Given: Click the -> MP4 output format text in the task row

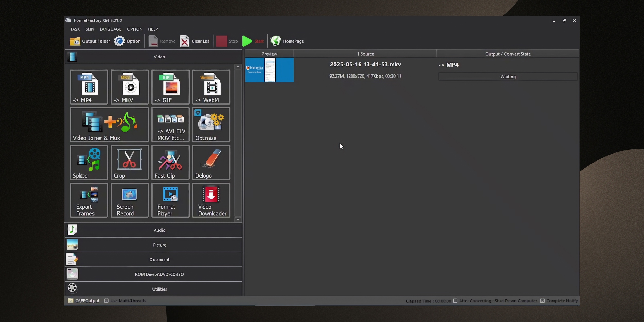Looking at the screenshot, I should 448,65.
